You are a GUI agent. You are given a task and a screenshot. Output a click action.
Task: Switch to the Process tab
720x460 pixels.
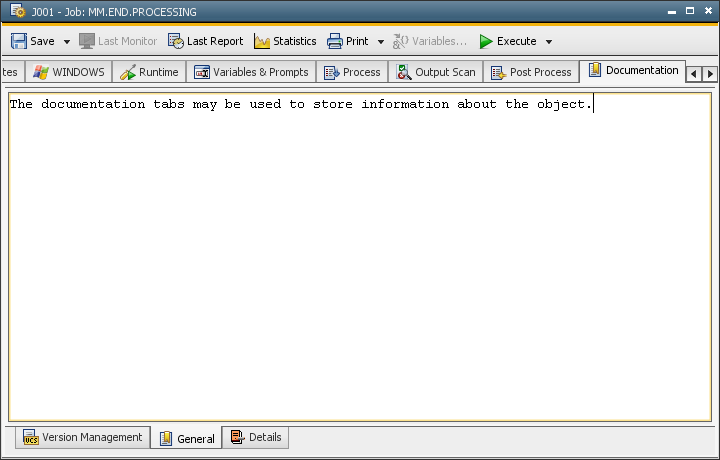[x=352, y=72]
